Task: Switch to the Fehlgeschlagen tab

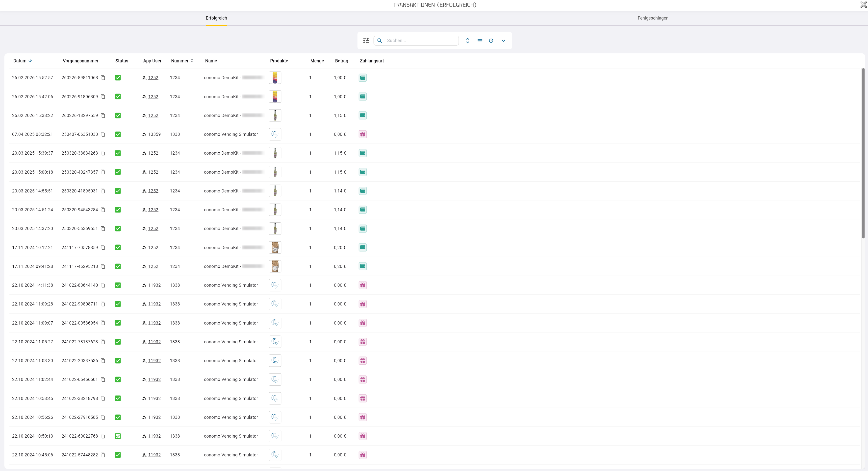Action: (653, 18)
